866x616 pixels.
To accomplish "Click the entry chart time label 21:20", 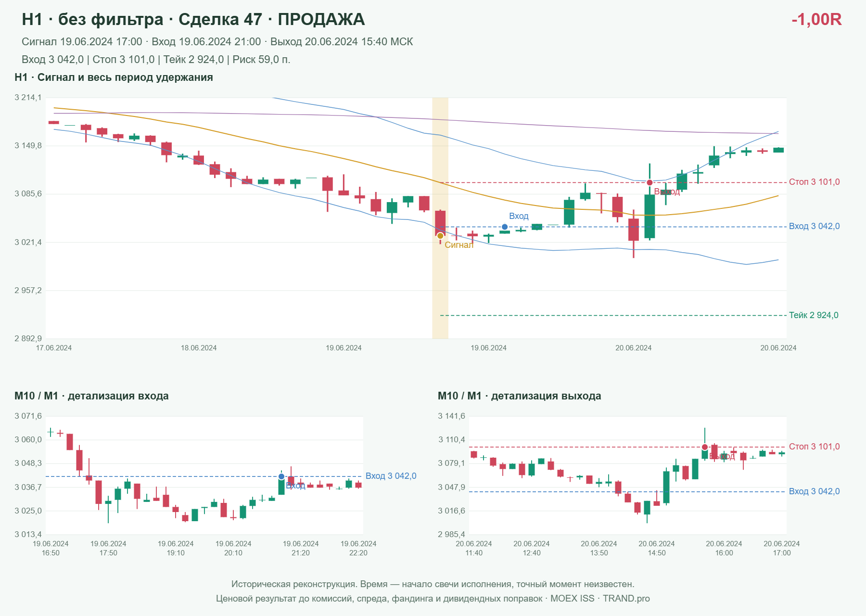I will [x=301, y=553].
